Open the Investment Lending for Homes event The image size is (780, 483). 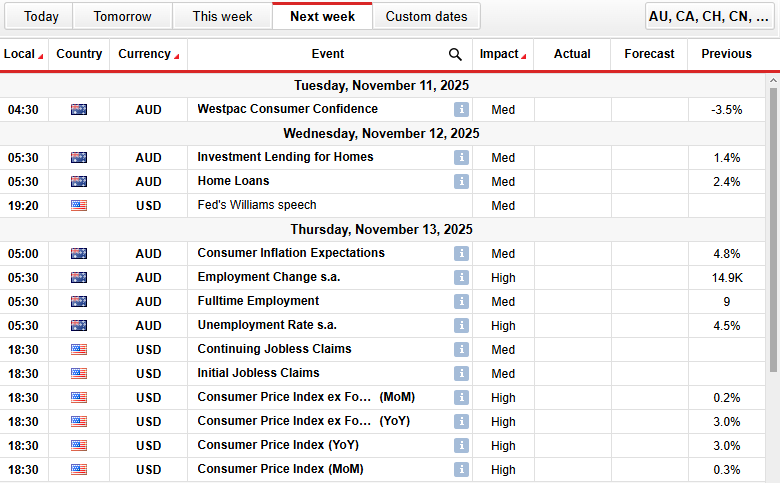click(285, 158)
